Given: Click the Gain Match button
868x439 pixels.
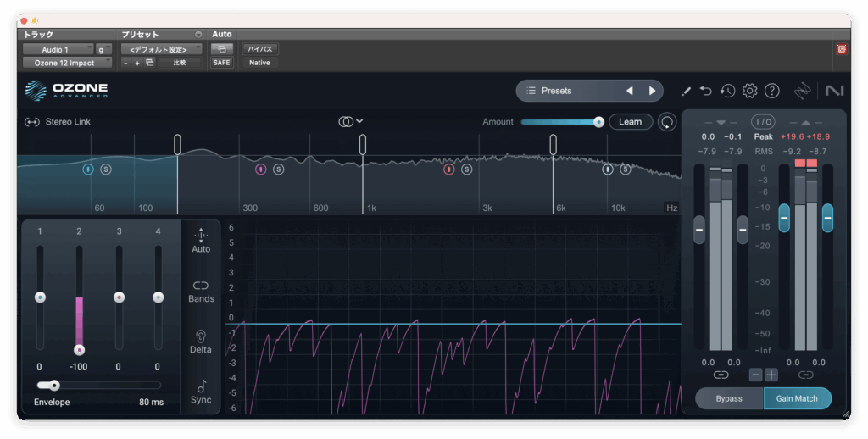Looking at the screenshot, I should point(797,398).
